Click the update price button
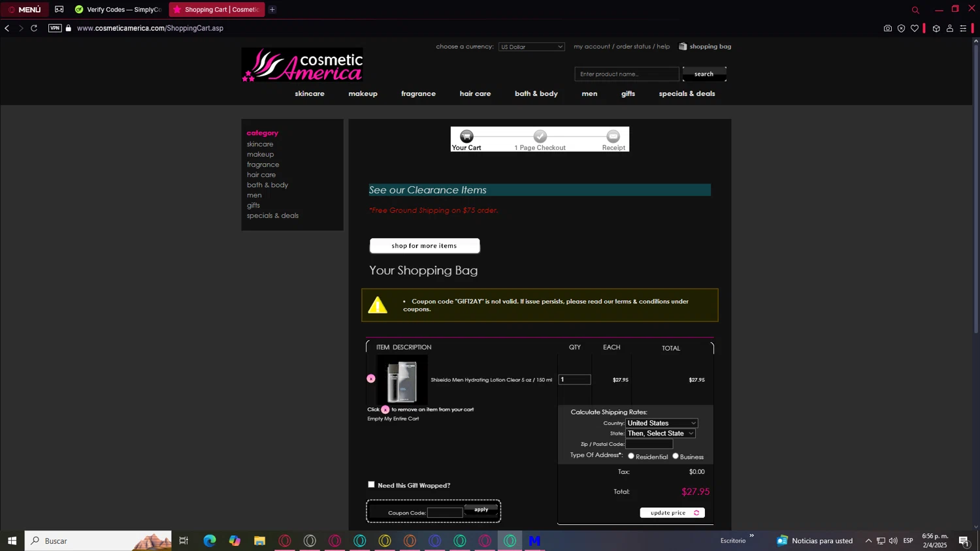980x551 pixels. [672, 512]
